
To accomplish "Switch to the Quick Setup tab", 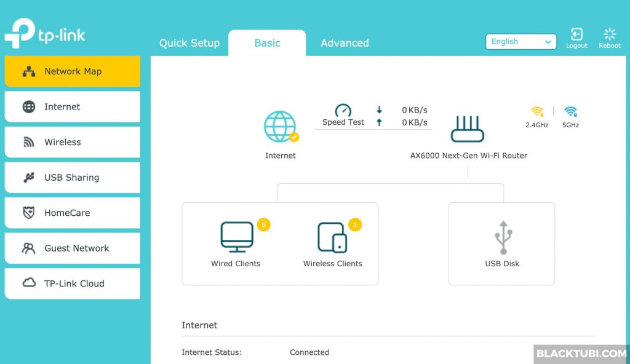I will (x=189, y=43).
